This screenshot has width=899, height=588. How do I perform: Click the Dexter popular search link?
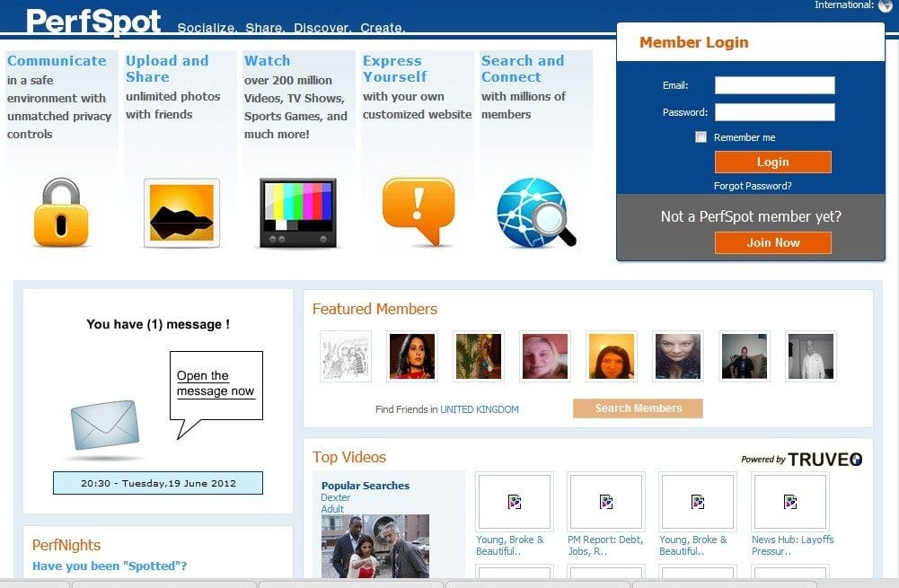click(335, 497)
